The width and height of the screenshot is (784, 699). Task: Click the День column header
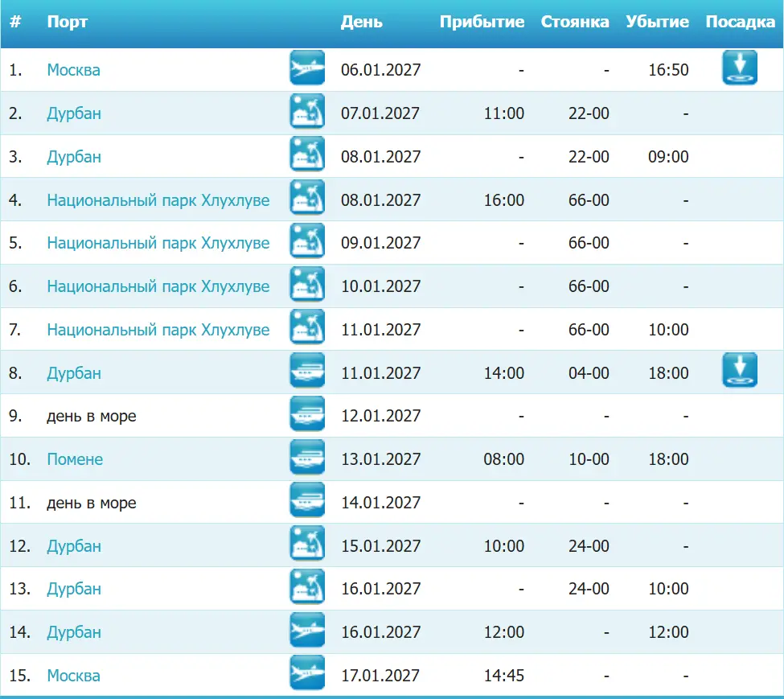(362, 22)
